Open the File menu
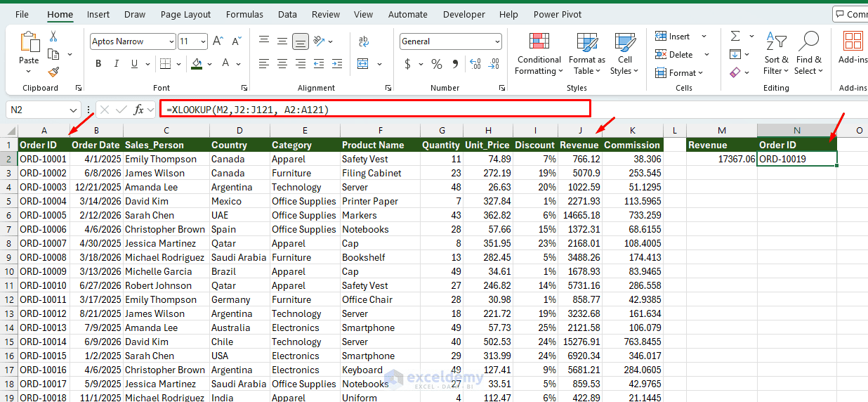The image size is (868, 402). [22, 14]
